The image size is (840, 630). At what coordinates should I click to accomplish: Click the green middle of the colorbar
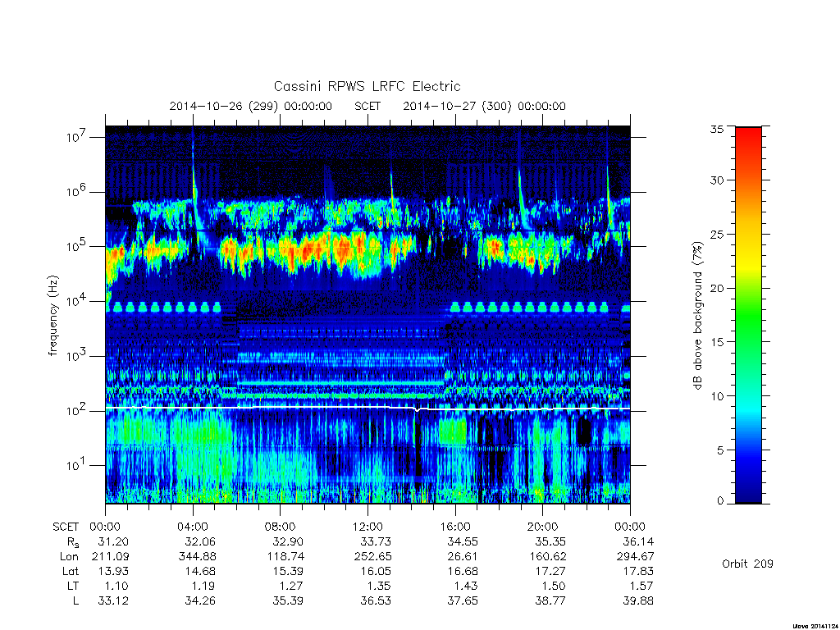pyautogui.click(x=748, y=315)
